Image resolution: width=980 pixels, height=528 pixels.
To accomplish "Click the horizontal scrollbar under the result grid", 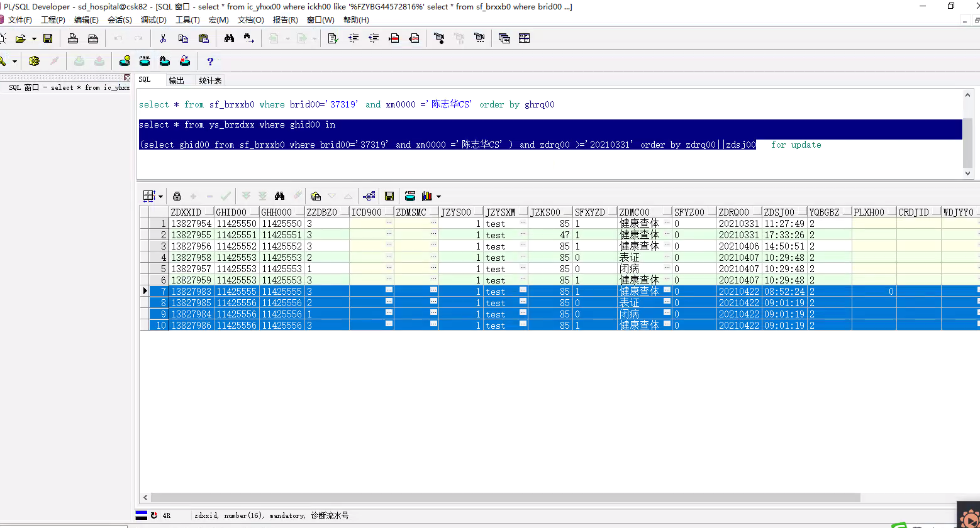I will tap(503, 497).
